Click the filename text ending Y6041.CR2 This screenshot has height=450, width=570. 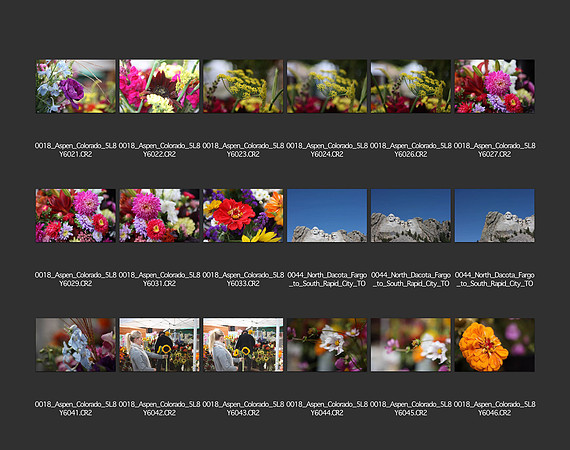(x=76, y=409)
